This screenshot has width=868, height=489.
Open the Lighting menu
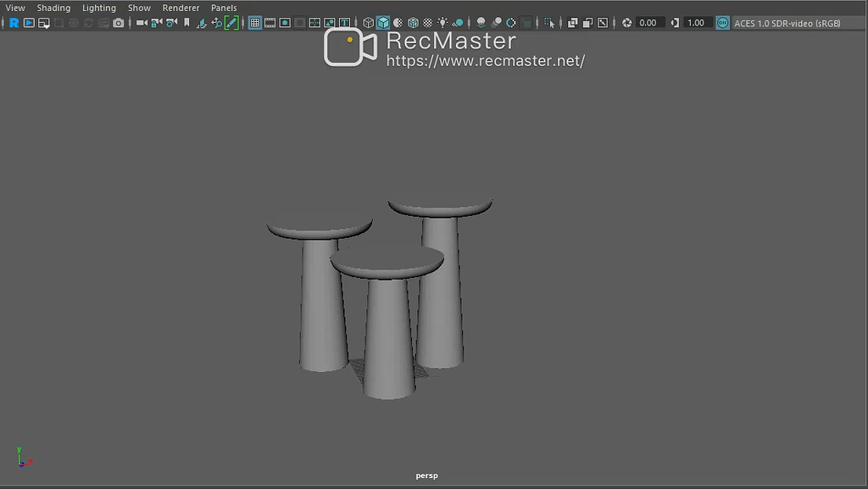click(x=98, y=8)
